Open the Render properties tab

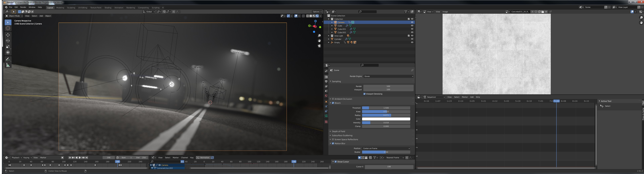click(326, 77)
